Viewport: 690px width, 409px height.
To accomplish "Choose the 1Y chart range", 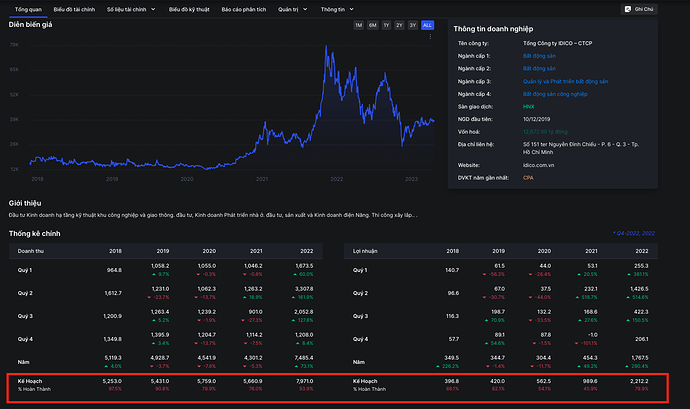I will [x=386, y=24].
